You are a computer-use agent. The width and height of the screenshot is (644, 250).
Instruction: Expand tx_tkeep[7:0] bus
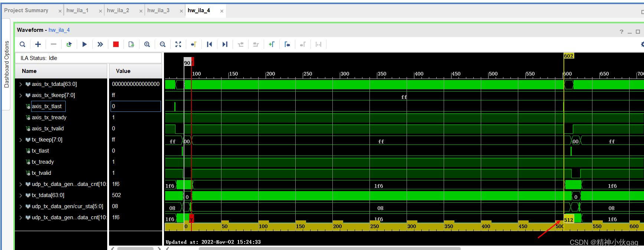21,140
